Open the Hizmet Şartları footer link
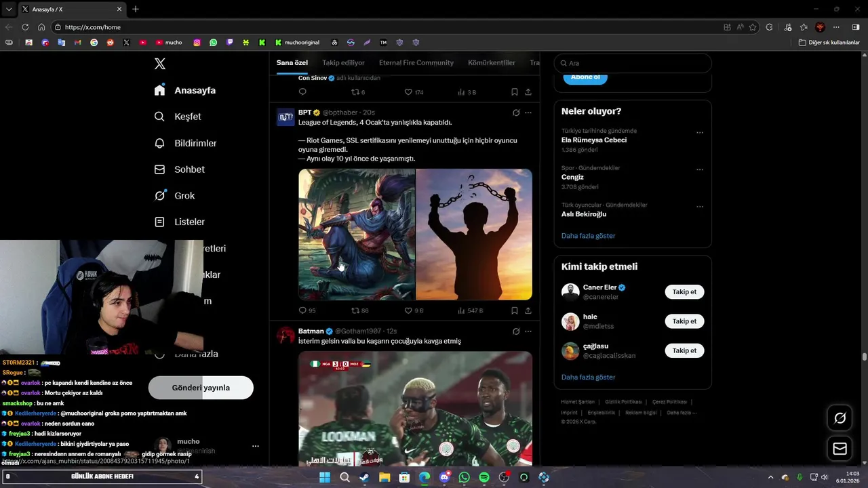This screenshot has width=868, height=488. coord(578,402)
